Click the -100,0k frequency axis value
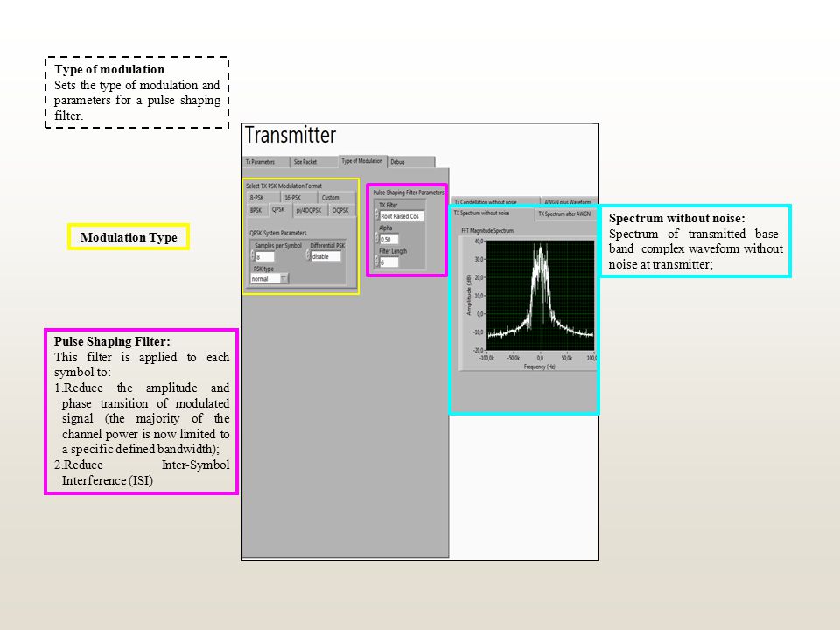This screenshot has height=630, width=840. [x=487, y=358]
